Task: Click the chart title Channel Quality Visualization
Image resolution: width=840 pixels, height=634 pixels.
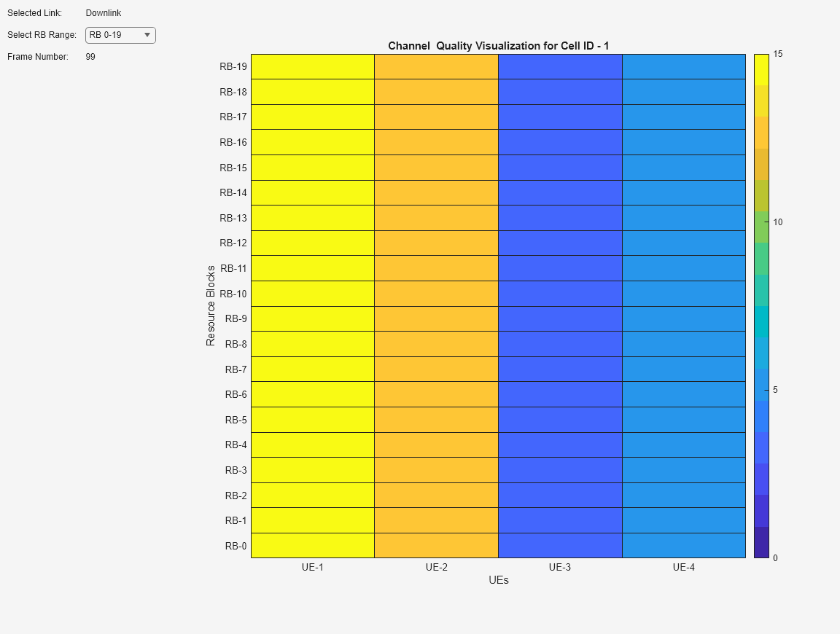Action: [x=499, y=46]
